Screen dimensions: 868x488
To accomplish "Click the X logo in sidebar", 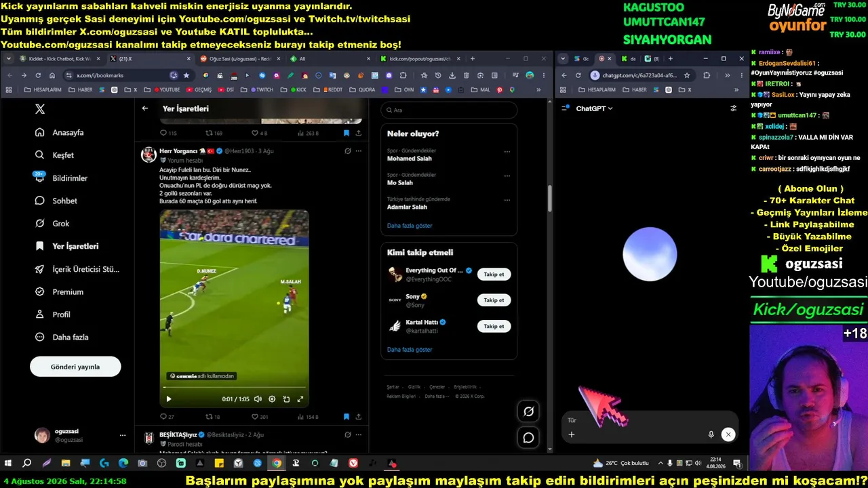I will point(40,109).
